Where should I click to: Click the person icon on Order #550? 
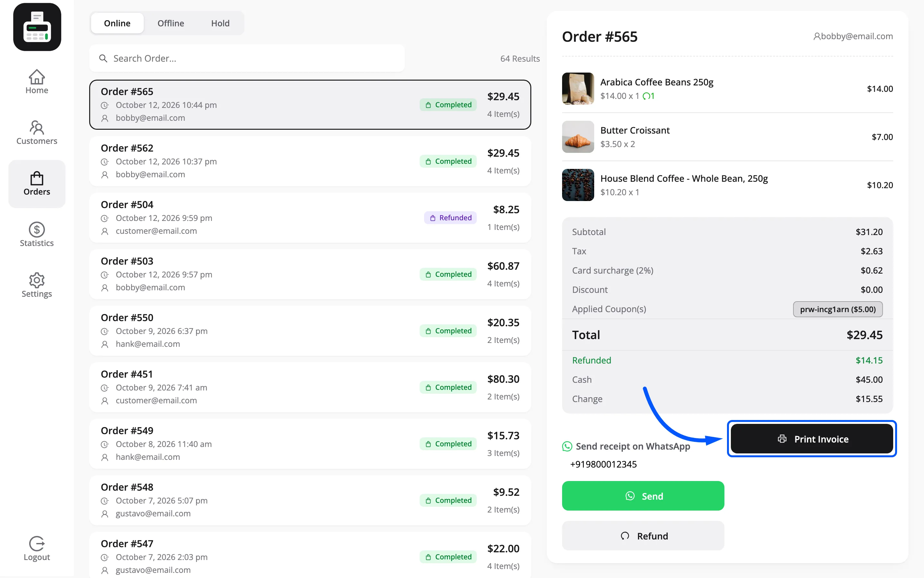coord(105,344)
